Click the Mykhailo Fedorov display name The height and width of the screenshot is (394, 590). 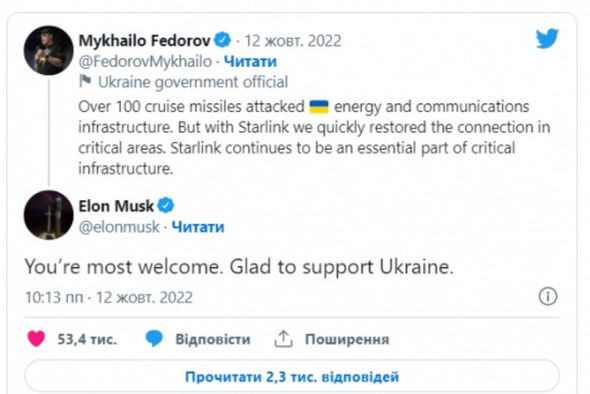click(x=144, y=40)
